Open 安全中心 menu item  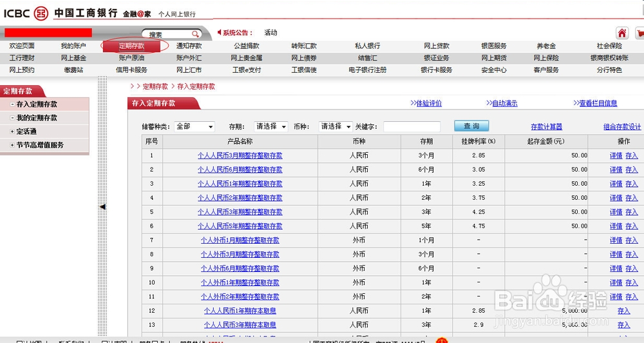click(x=494, y=70)
